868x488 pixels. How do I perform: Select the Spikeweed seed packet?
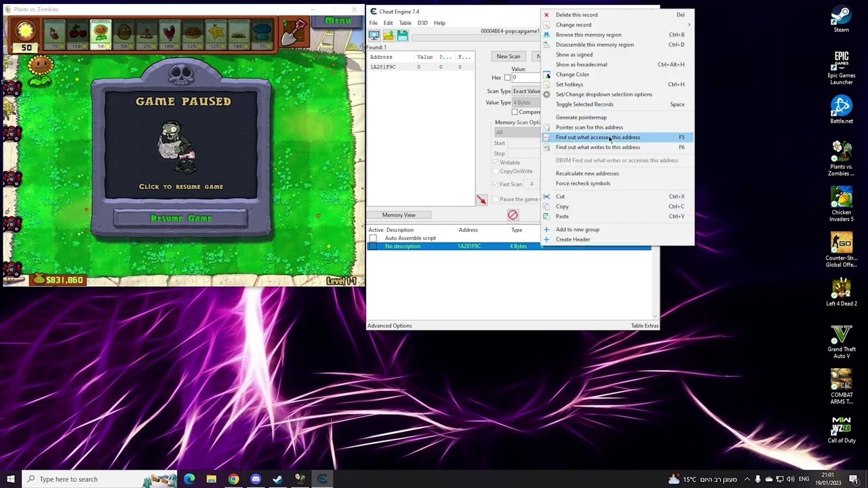click(239, 34)
